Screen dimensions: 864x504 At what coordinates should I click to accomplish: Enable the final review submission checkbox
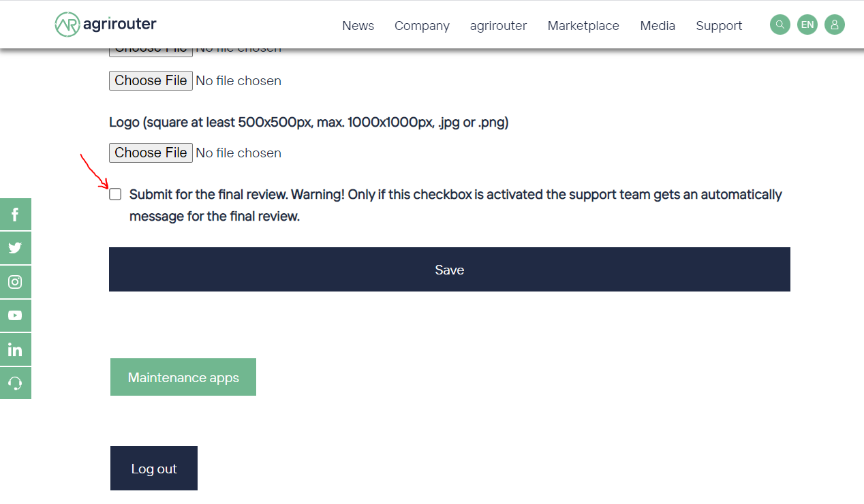coord(115,194)
